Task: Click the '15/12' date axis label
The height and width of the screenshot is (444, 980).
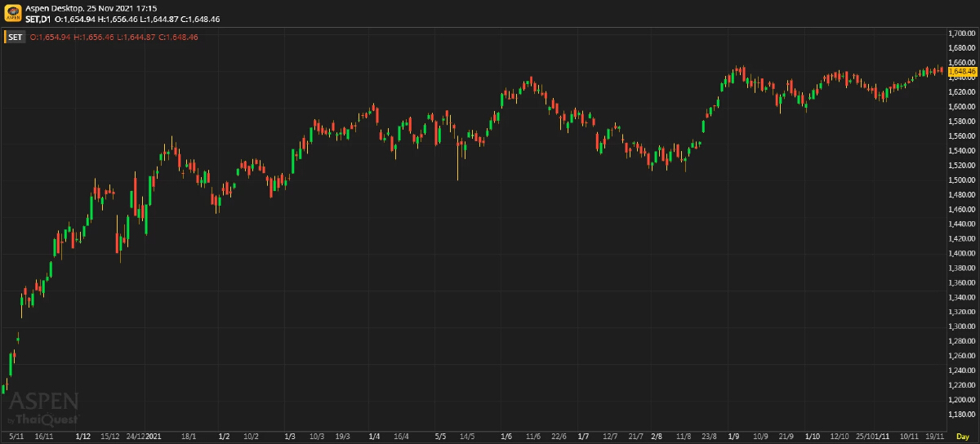Action: (111, 437)
